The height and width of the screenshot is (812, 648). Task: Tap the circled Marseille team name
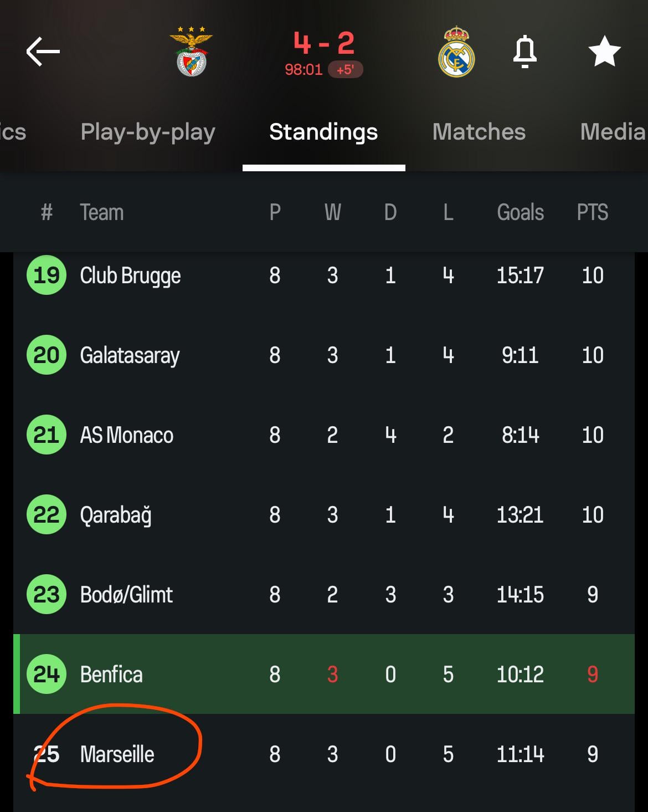click(117, 754)
